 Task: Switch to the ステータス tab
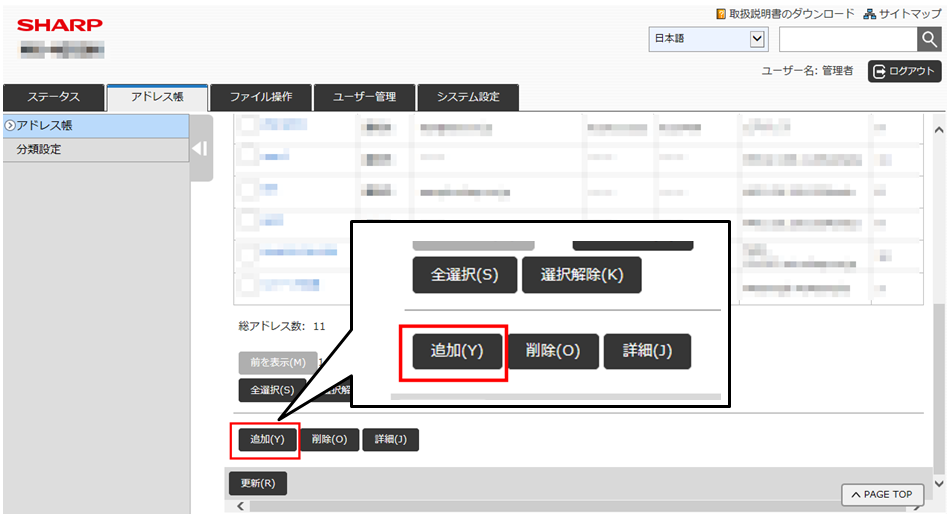click(x=53, y=97)
